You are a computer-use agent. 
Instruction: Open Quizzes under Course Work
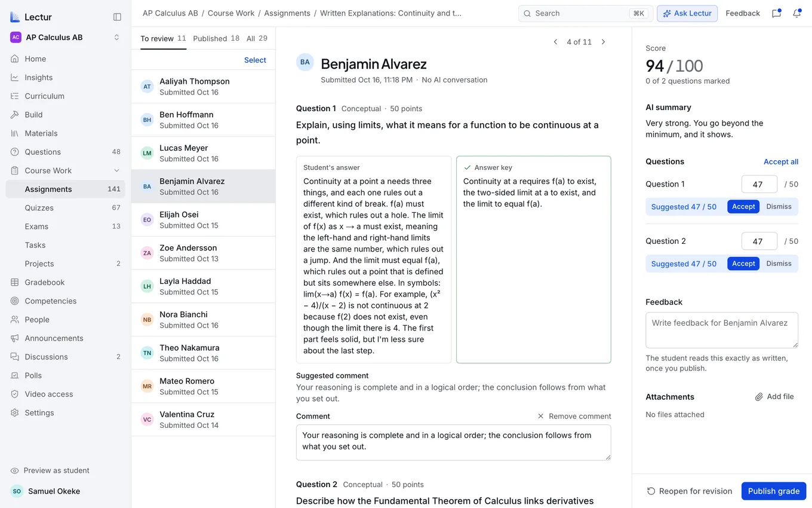click(x=66, y=207)
